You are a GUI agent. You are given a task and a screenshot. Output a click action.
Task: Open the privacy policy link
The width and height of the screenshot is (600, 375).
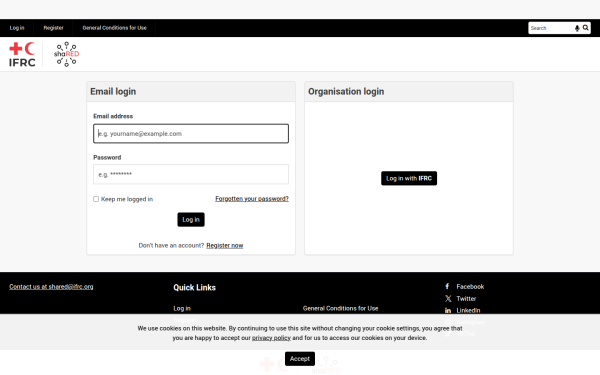click(x=271, y=338)
